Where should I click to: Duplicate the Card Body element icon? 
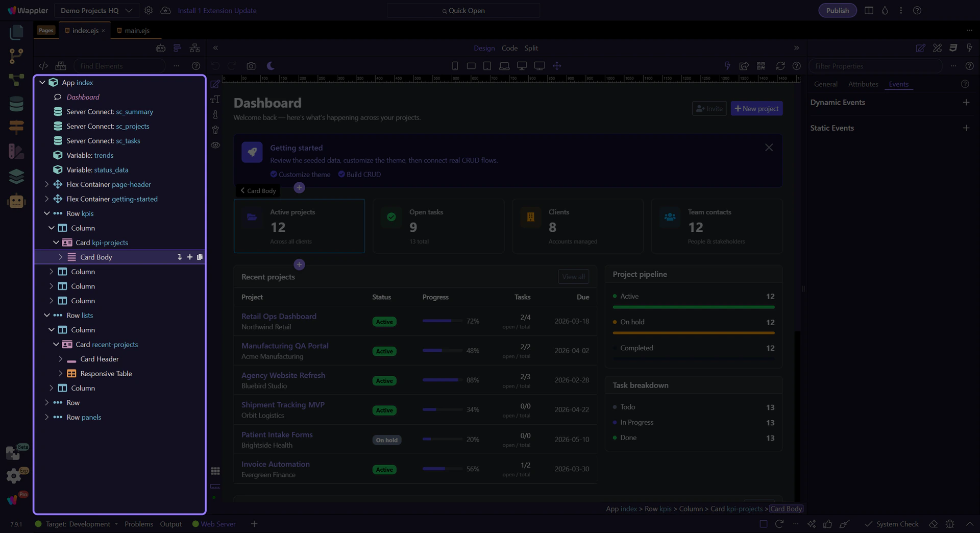(x=200, y=257)
